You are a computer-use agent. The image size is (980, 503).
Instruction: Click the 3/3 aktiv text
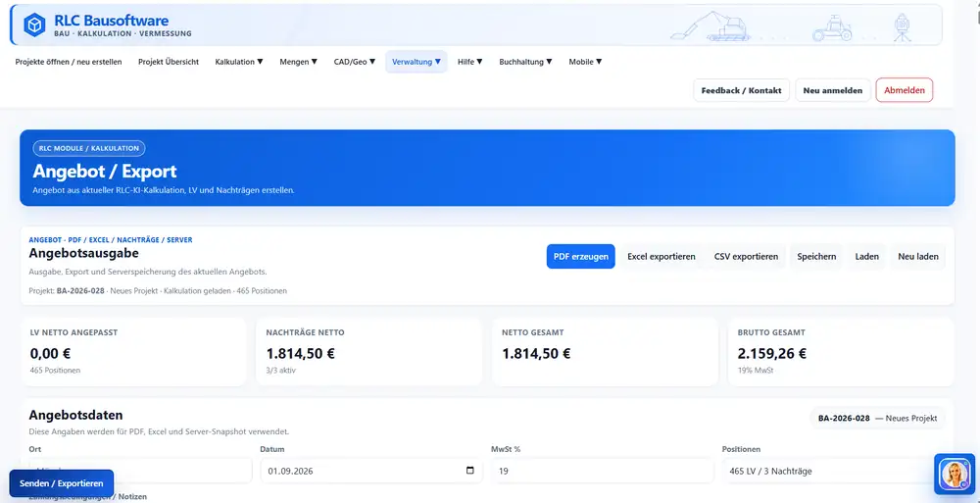[x=280, y=371]
